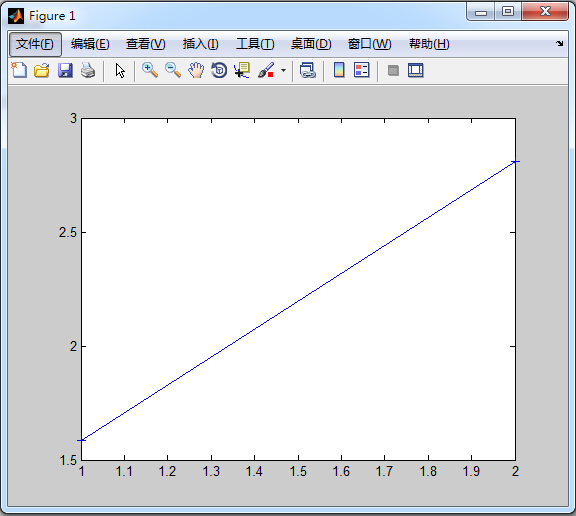Open the 文件(F) menu
The height and width of the screenshot is (516, 576).
click(35, 44)
